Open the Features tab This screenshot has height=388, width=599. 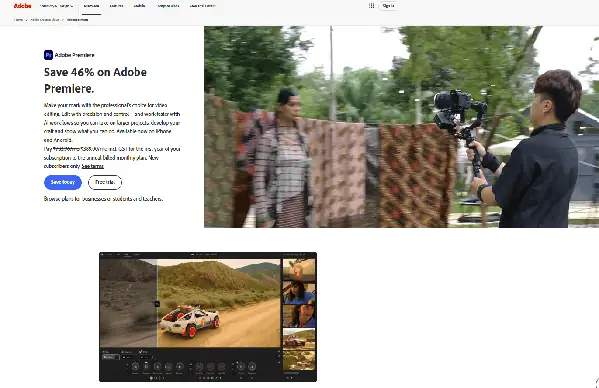[x=116, y=6]
